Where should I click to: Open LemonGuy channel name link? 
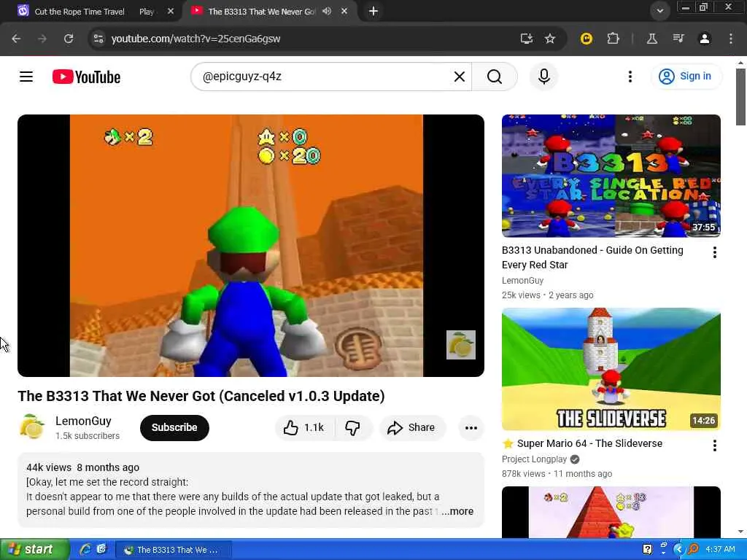tap(83, 421)
